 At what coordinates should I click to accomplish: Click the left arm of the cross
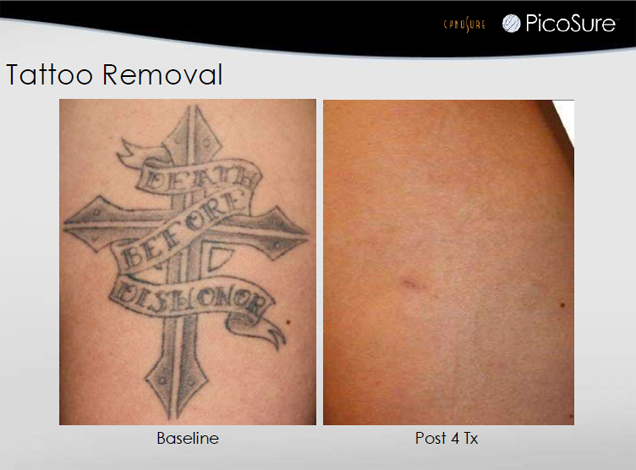click(x=99, y=223)
